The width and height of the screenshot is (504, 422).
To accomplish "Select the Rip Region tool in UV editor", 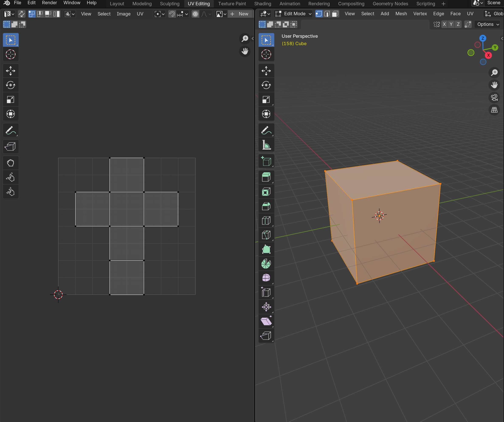I will coord(11,147).
